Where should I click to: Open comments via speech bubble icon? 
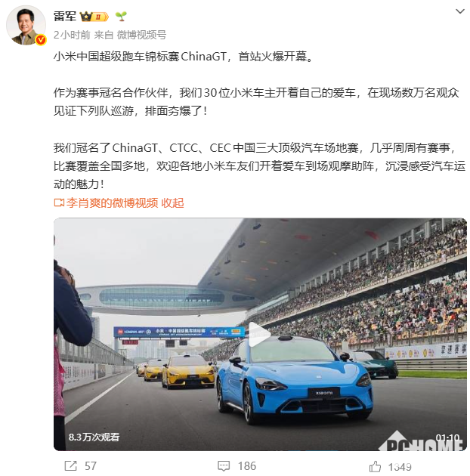[224, 466]
